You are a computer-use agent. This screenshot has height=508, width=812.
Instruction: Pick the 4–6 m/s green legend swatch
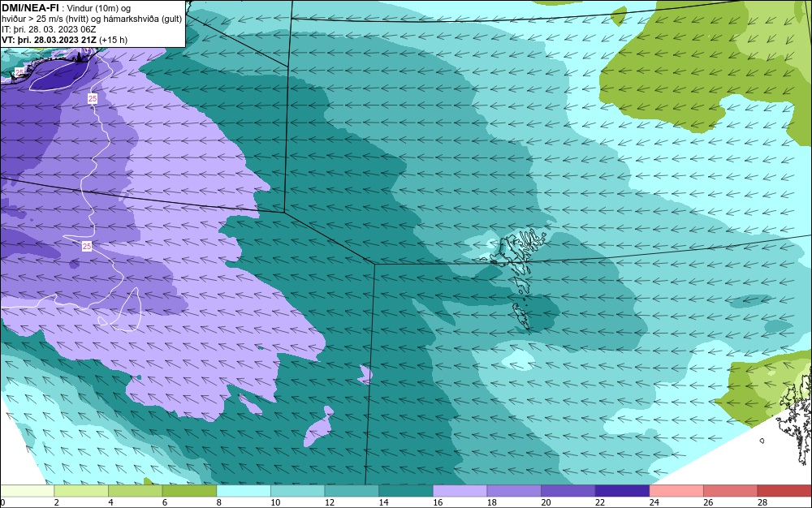point(135,491)
